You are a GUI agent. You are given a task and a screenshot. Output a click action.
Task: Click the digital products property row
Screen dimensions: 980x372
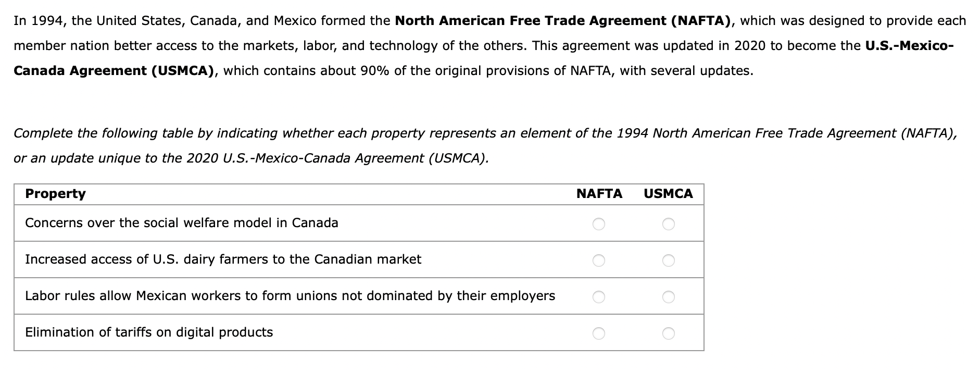149,332
